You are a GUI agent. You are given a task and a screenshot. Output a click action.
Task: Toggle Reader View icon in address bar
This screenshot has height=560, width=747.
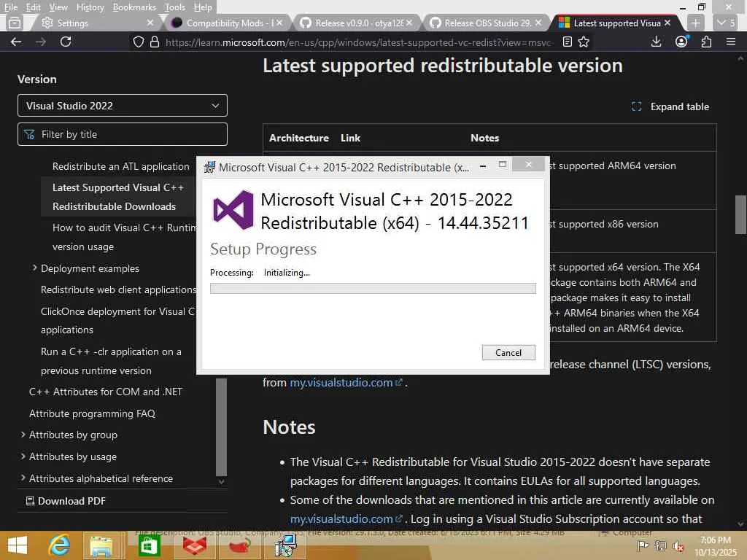pos(567,42)
